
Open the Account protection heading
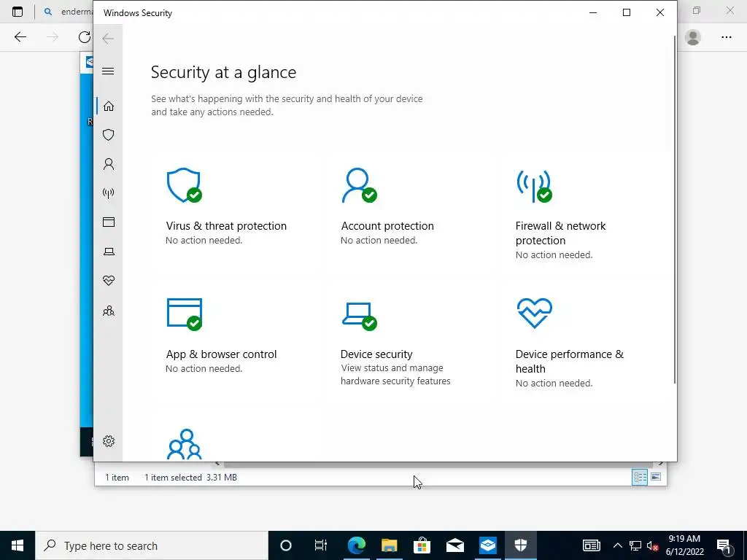(x=387, y=226)
